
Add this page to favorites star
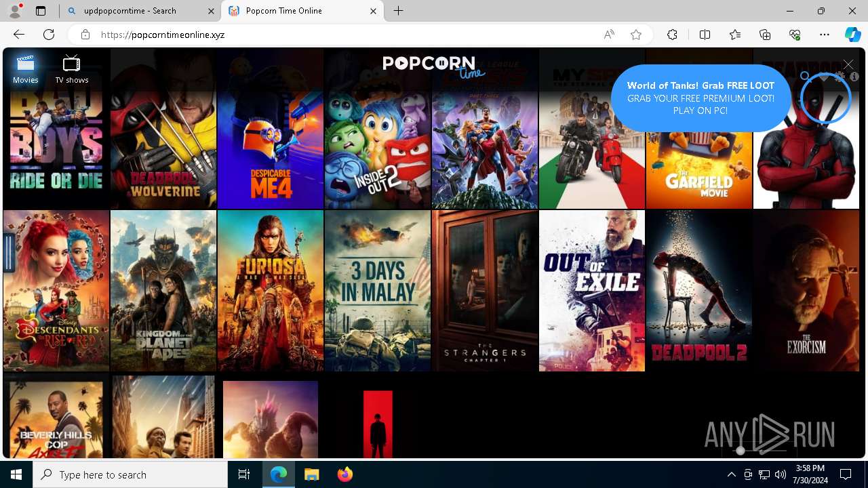tap(636, 35)
